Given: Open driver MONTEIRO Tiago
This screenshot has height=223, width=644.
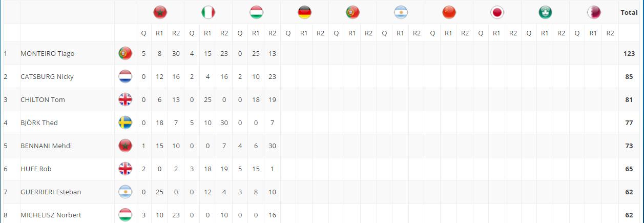Looking at the screenshot, I should pyautogui.click(x=48, y=53).
